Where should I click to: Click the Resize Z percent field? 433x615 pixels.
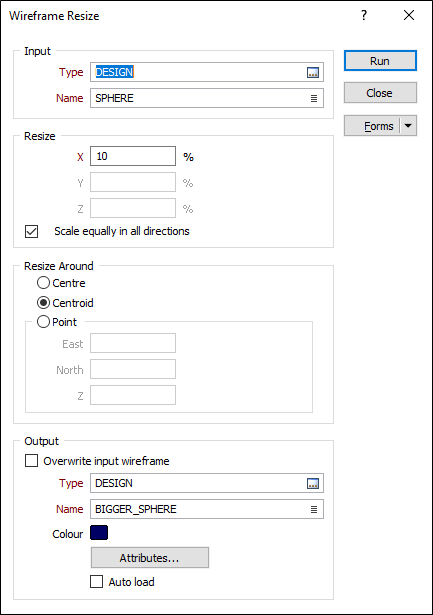(x=133, y=208)
